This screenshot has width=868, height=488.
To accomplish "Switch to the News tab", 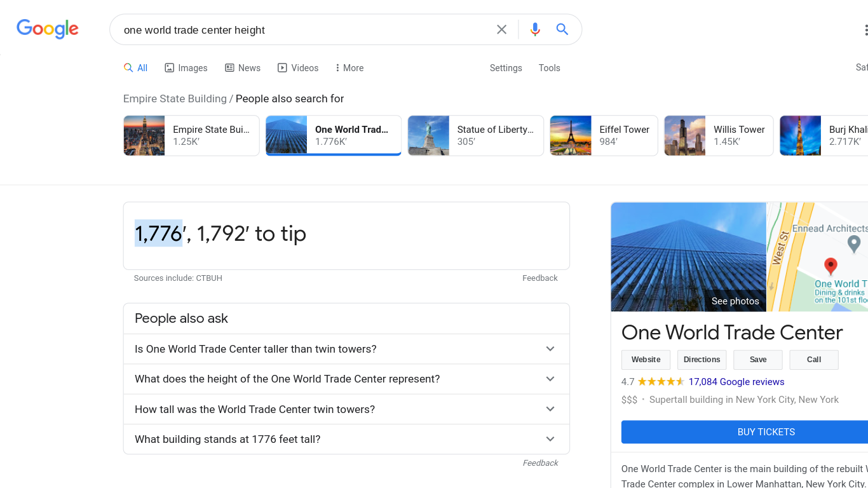I will coord(243,68).
